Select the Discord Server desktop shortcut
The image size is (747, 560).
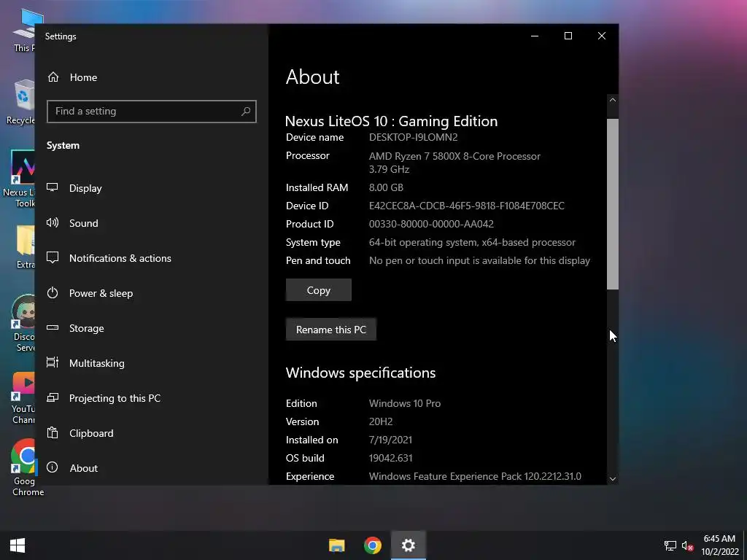click(24, 324)
